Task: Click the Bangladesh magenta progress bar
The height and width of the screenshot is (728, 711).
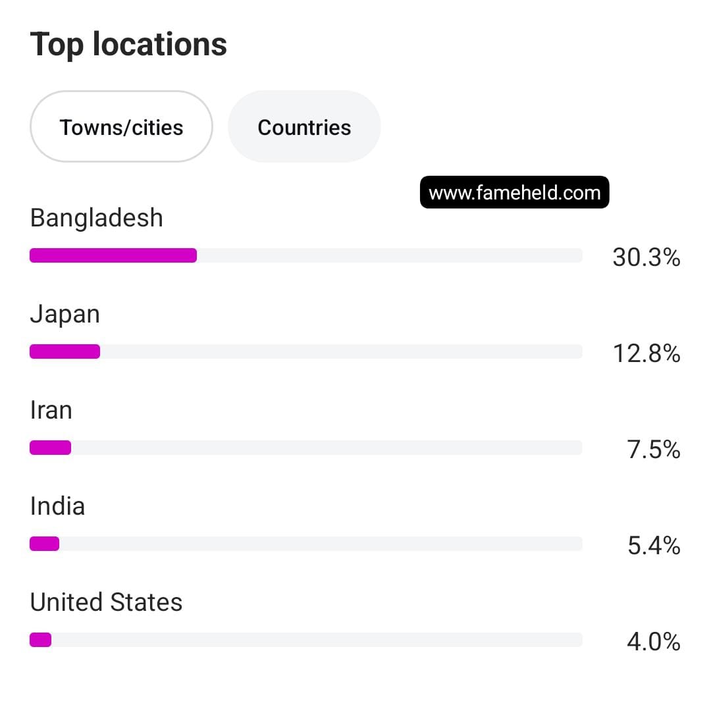Action: coord(113,255)
